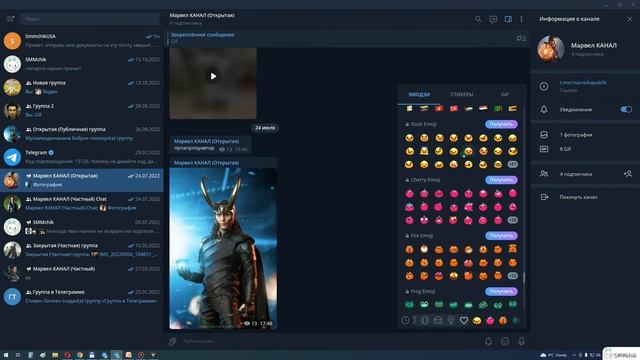This screenshot has height=360, width=640.
Task: Switch to the GIF tab in picker
Action: coord(504,94)
